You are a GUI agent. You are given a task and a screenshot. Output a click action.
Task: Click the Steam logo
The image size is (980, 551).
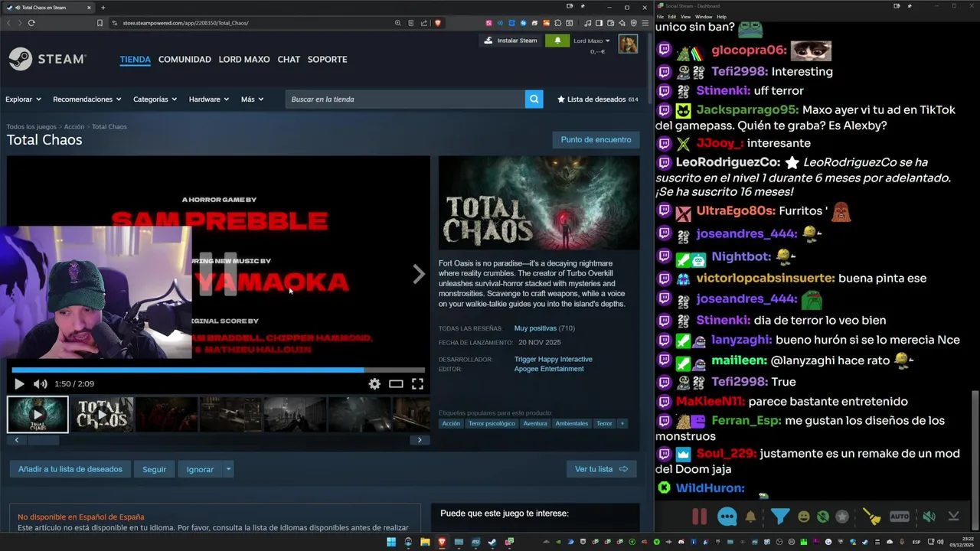coord(47,59)
